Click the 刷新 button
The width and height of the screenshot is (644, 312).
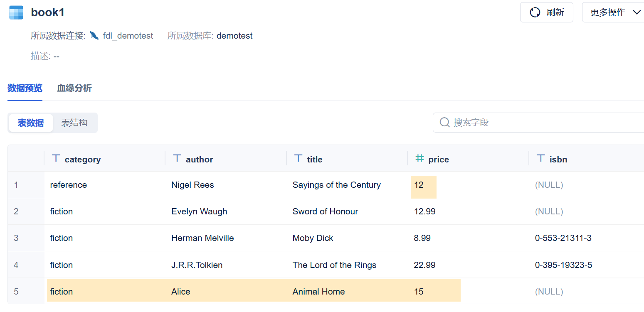(x=547, y=12)
